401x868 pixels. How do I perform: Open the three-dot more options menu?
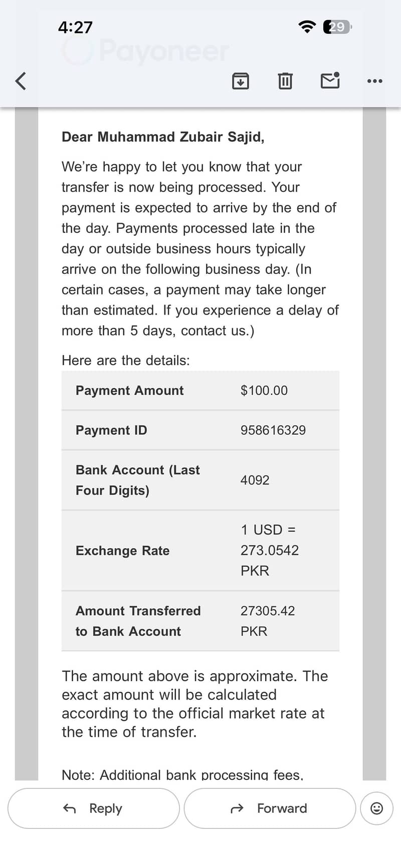click(x=374, y=81)
